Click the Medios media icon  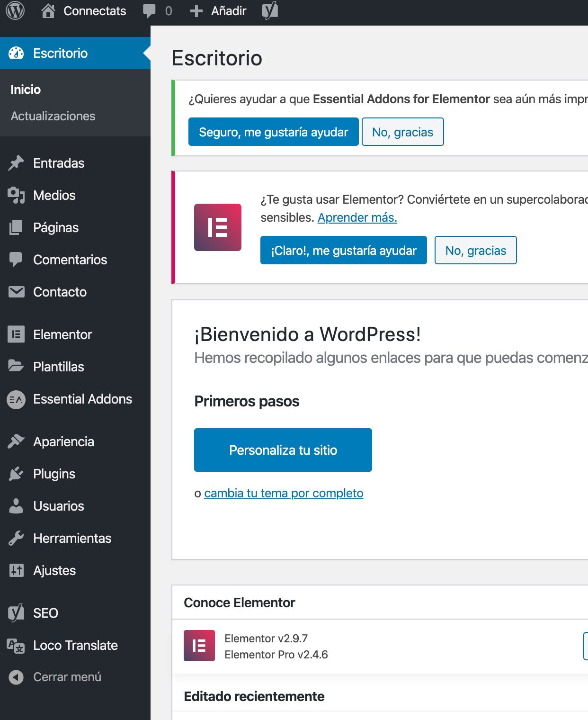click(16, 195)
